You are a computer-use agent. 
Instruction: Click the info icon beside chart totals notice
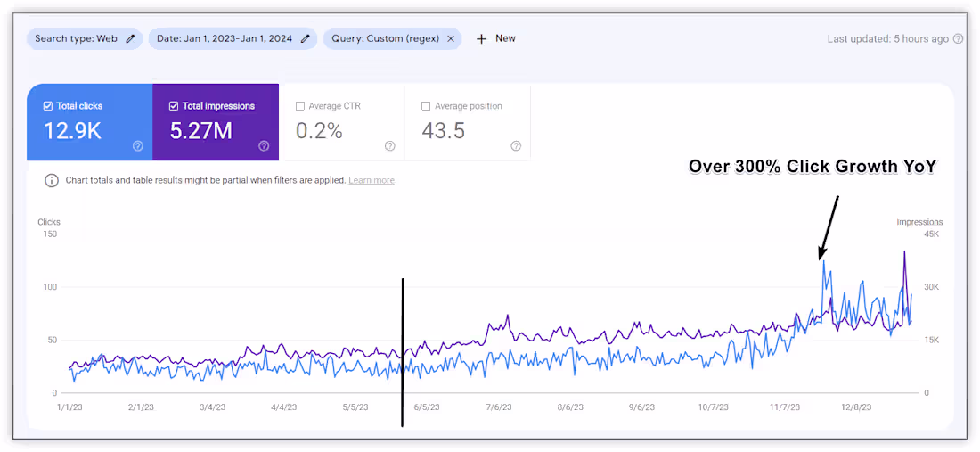(52, 180)
